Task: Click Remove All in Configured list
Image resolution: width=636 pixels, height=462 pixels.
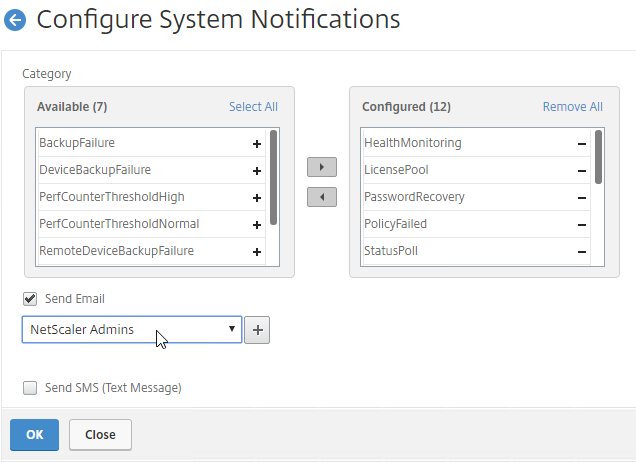Action: (x=572, y=107)
